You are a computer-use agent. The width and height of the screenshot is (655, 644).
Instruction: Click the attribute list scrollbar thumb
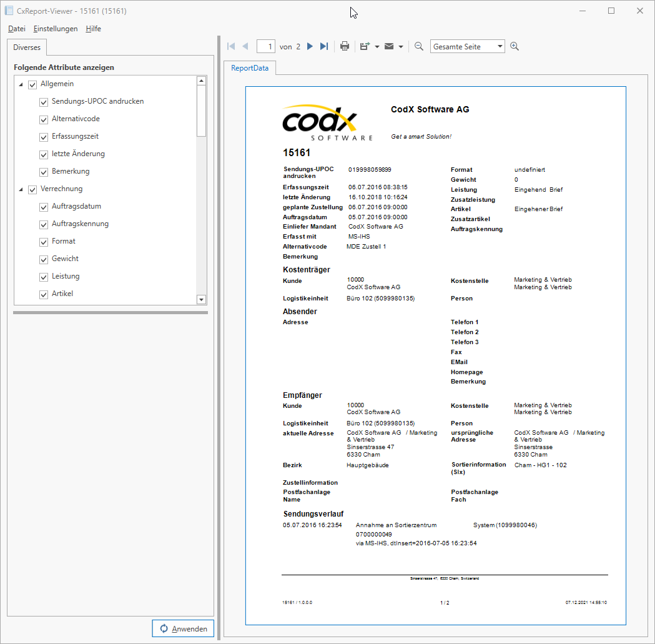click(201, 111)
